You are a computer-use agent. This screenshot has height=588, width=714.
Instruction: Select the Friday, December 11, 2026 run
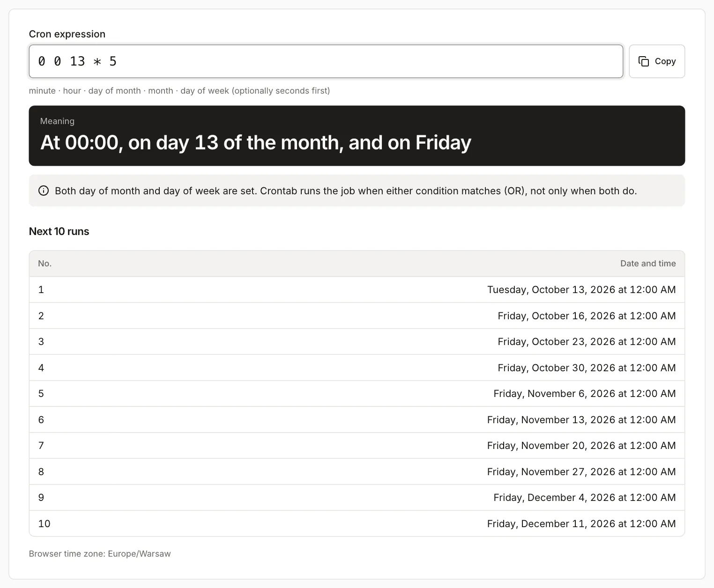coord(357,524)
